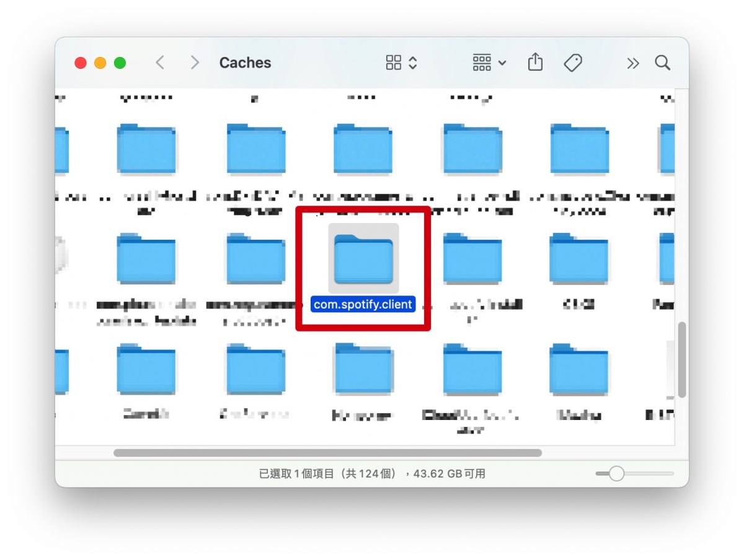Viewport: 744px width, 560px height.
Task: Open the group-by options dropdown
Action: [489, 63]
